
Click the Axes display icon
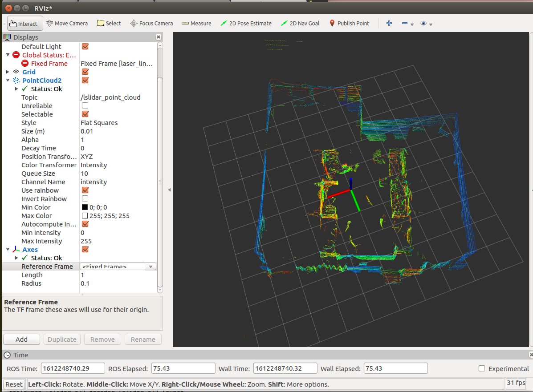click(x=16, y=249)
